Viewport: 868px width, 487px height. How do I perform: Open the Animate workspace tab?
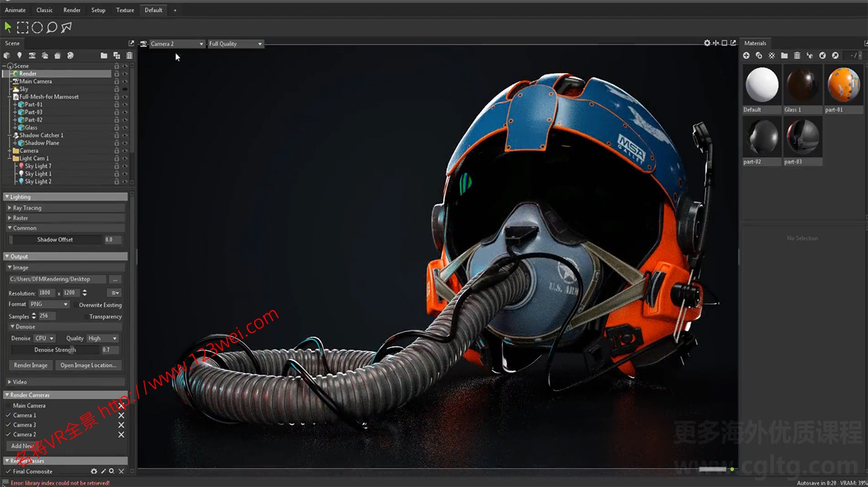(x=15, y=10)
